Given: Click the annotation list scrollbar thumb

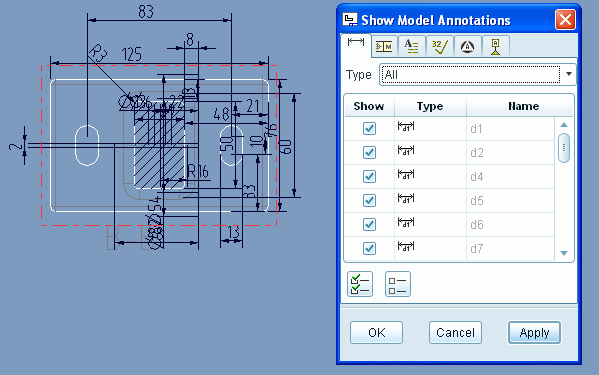Looking at the screenshot, I should [564, 148].
